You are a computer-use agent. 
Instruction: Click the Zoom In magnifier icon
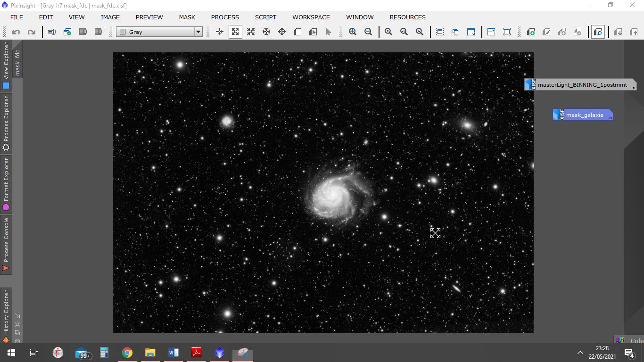pyautogui.click(x=353, y=32)
